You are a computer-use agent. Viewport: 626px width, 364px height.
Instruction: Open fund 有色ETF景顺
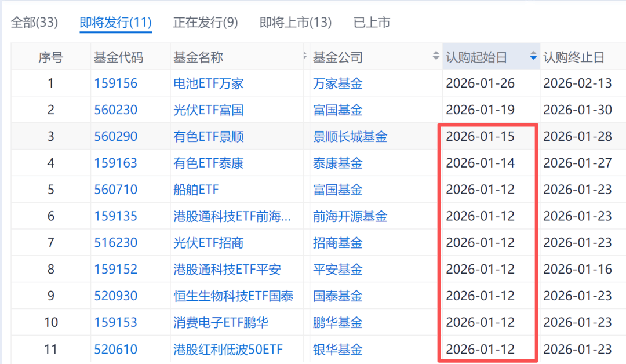[209, 137]
